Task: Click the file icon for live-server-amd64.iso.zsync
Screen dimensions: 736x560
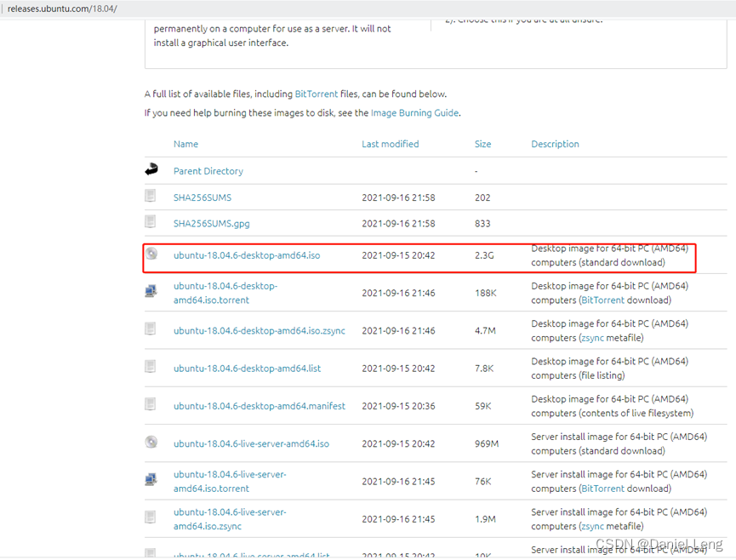Action: click(x=151, y=517)
